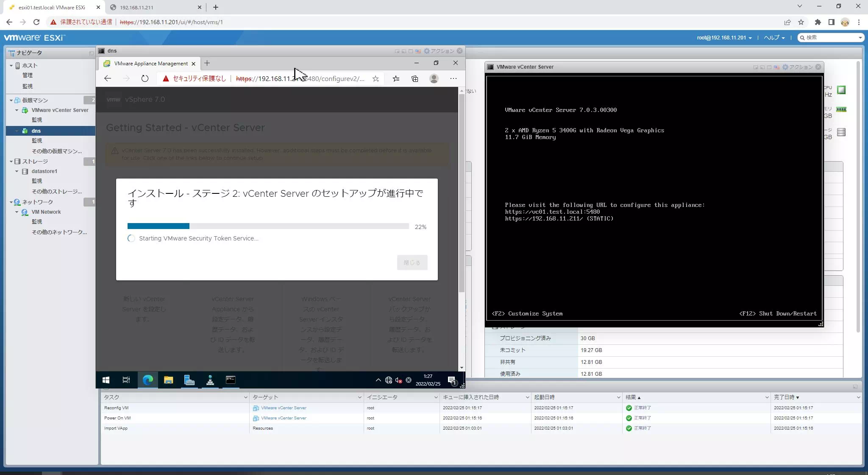This screenshot has width=868, height=475.
Task: Select 管理 under ホスト in the navigator
Action: pos(28,75)
